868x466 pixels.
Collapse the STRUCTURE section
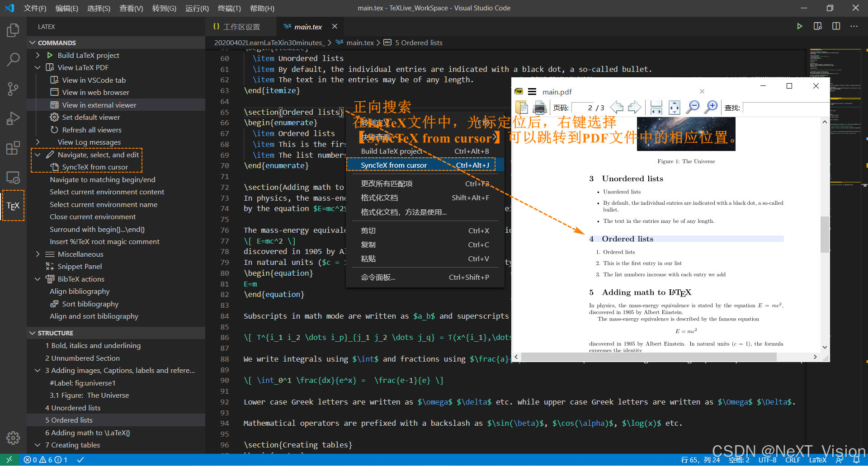(33, 333)
